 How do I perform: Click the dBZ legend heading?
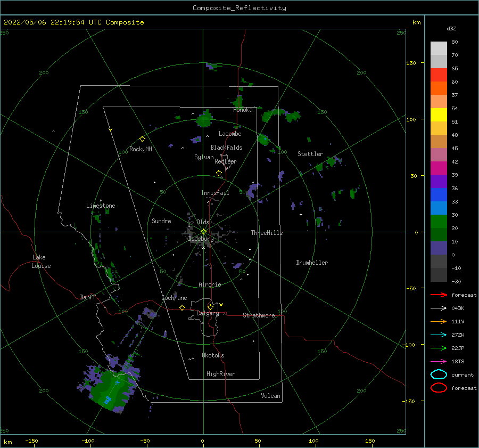[451, 28]
